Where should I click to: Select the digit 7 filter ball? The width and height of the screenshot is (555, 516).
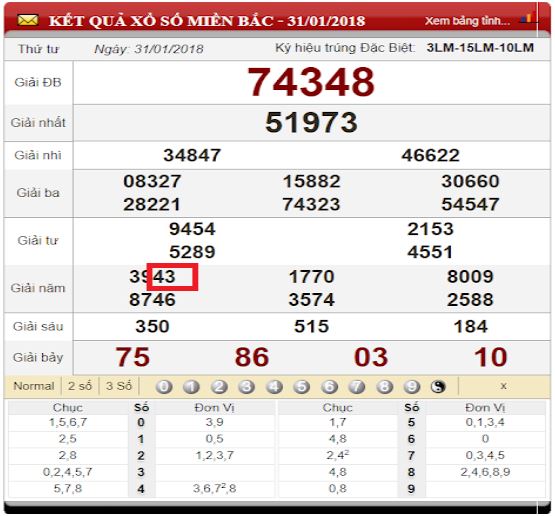[x=357, y=386]
